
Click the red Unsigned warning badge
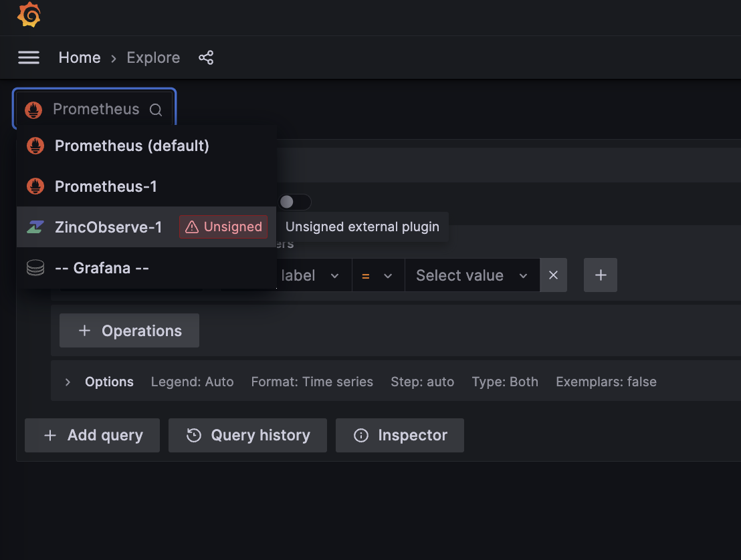click(223, 227)
